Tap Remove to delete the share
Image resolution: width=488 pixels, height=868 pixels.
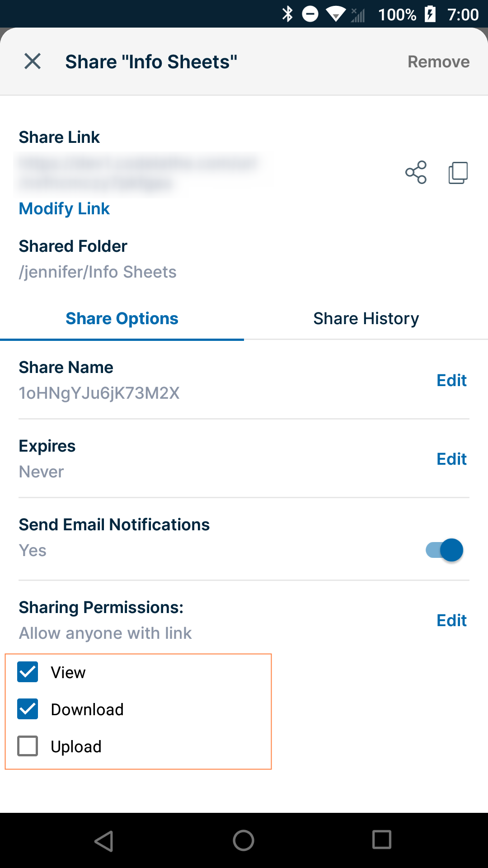438,62
